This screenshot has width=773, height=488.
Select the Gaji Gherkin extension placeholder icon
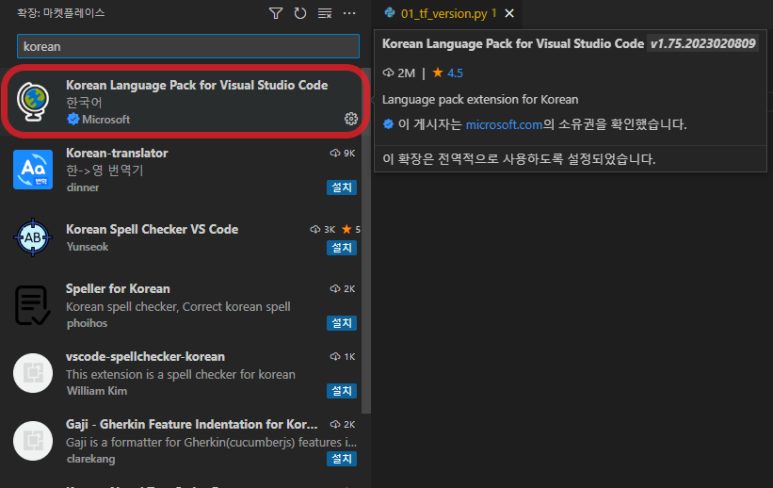33,441
